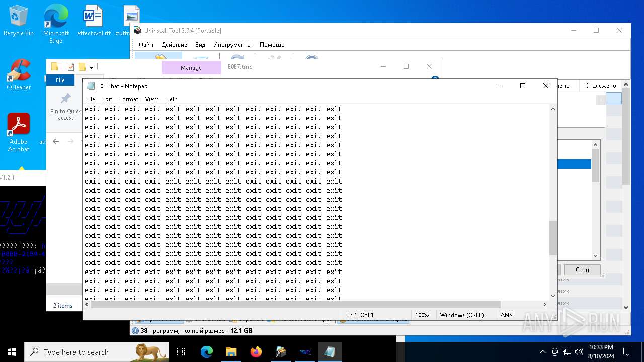Click the Notepad title bar icon

[x=91, y=86]
